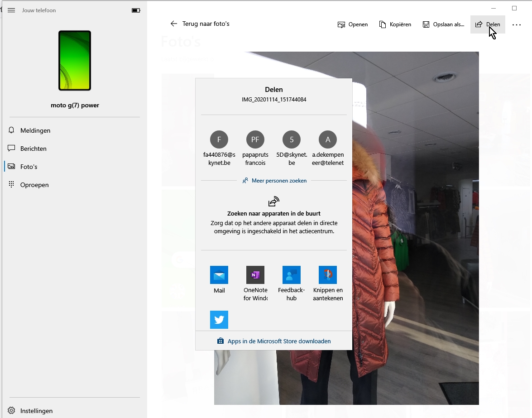This screenshot has width=532, height=418.
Task: Click the Openen toolbar button
Action: pyautogui.click(x=353, y=24)
